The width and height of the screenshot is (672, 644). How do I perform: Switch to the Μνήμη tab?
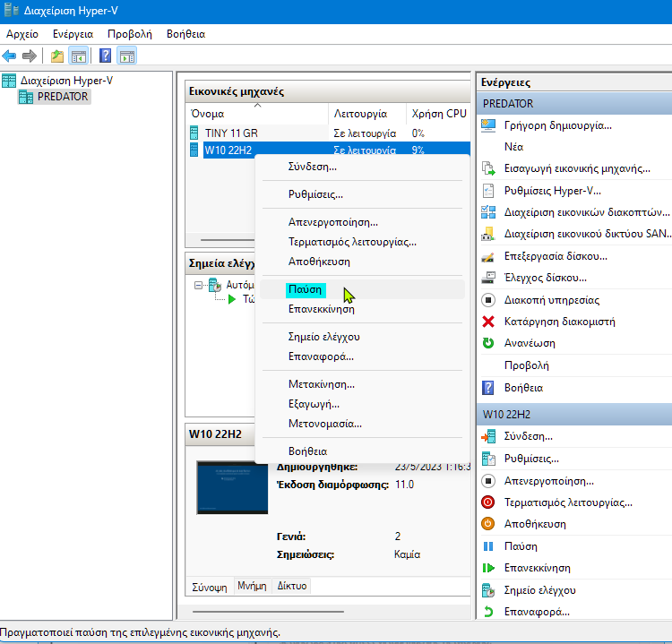[x=252, y=586]
